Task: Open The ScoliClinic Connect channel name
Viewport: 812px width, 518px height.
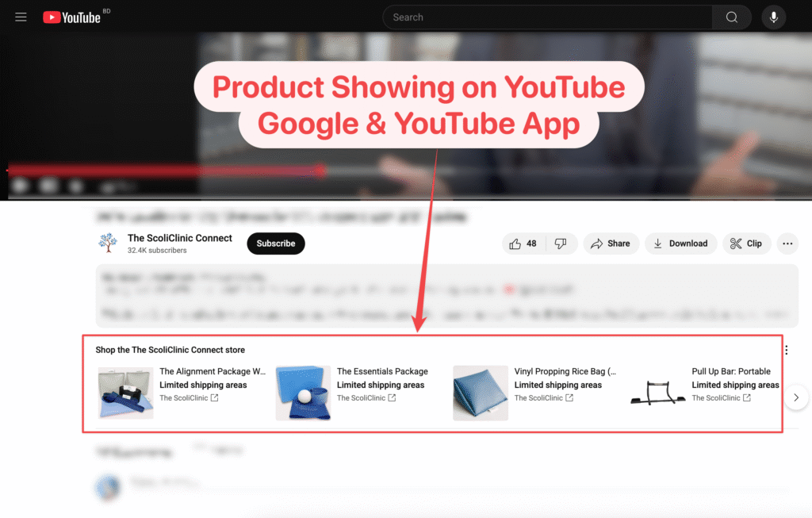Action: point(180,238)
